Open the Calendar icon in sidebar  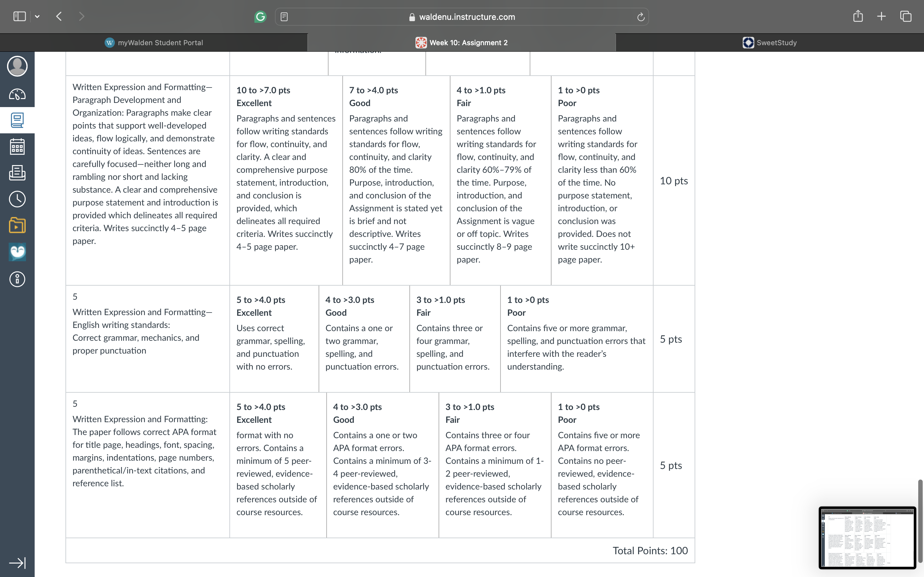point(17,146)
